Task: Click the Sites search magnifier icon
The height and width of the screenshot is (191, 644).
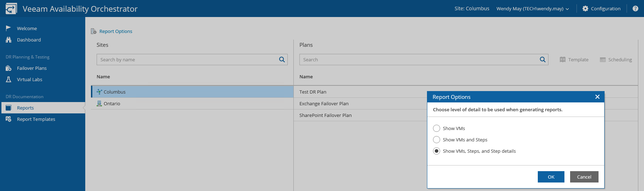Action: (x=282, y=60)
